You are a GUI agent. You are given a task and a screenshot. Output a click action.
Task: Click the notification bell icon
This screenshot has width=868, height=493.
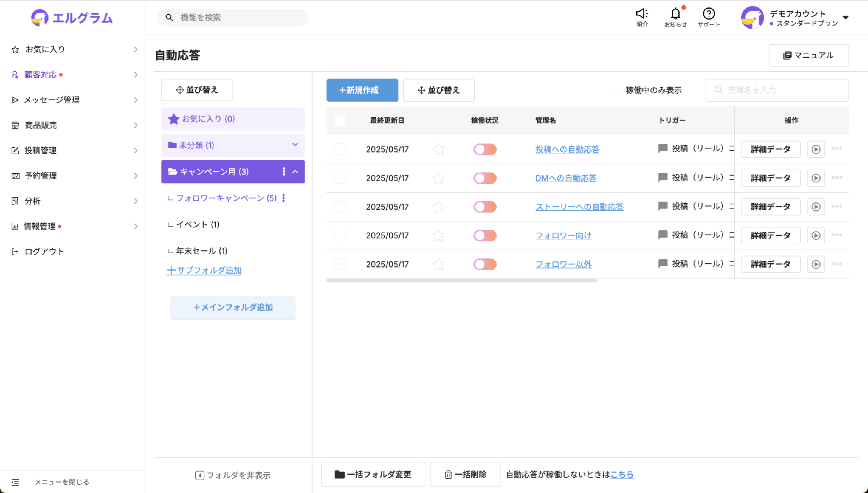[675, 14]
